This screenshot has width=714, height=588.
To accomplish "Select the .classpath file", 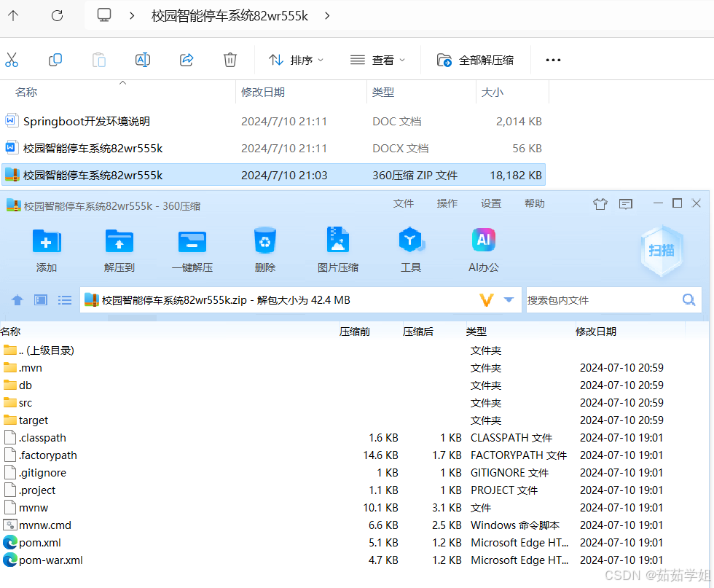I will 35,438.
